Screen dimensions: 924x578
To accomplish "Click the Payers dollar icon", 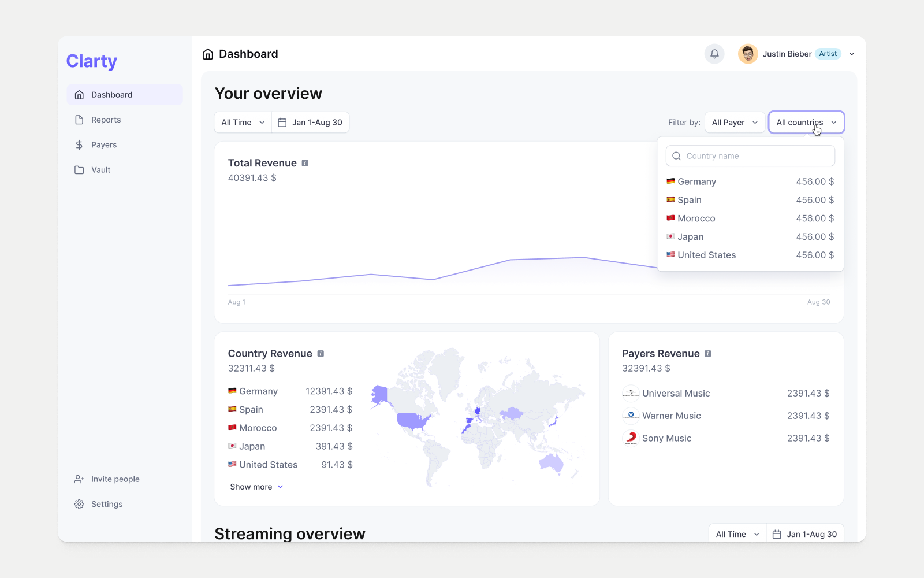I will point(79,144).
